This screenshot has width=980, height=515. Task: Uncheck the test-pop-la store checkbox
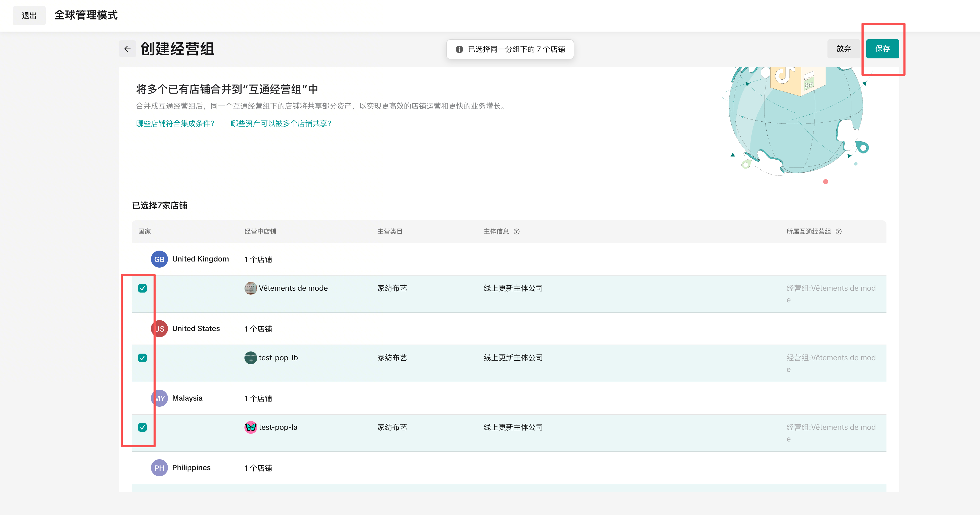[x=142, y=427]
